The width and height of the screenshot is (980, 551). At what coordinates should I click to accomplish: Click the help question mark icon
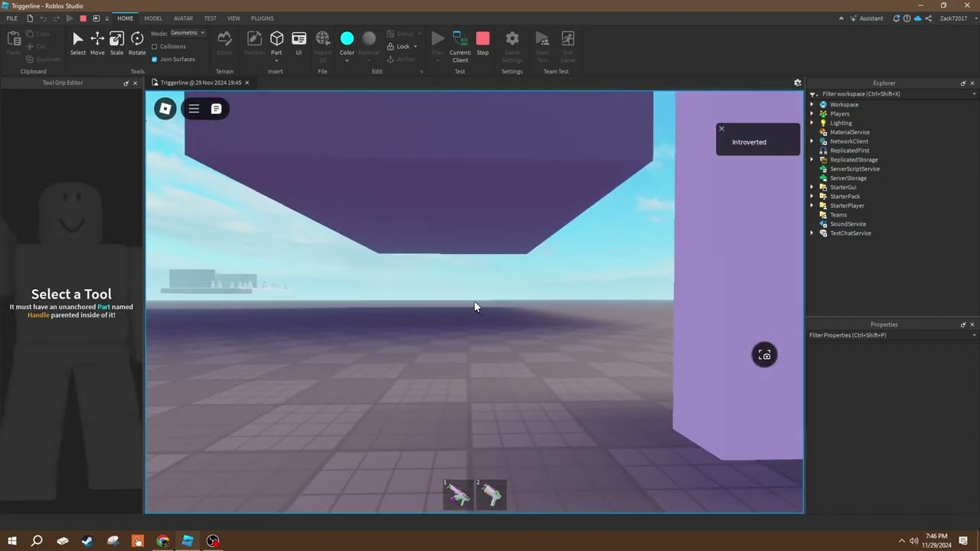906,18
